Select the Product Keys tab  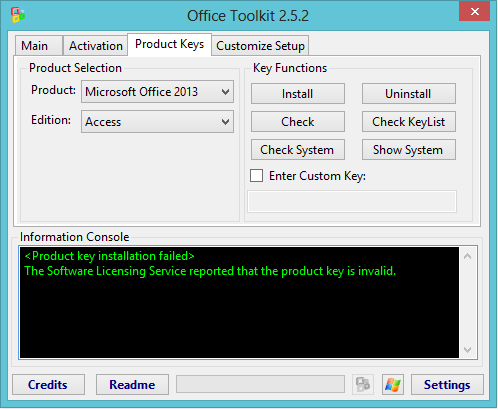click(x=169, y=44)
